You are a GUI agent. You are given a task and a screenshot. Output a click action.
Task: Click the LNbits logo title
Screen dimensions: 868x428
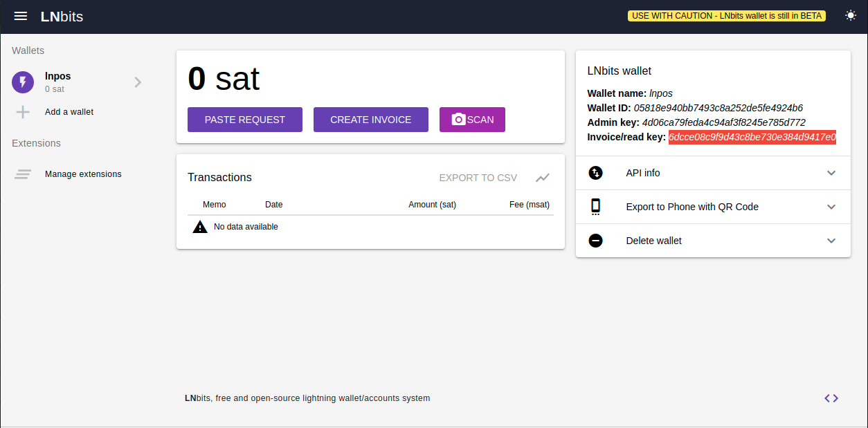point(62,17)
